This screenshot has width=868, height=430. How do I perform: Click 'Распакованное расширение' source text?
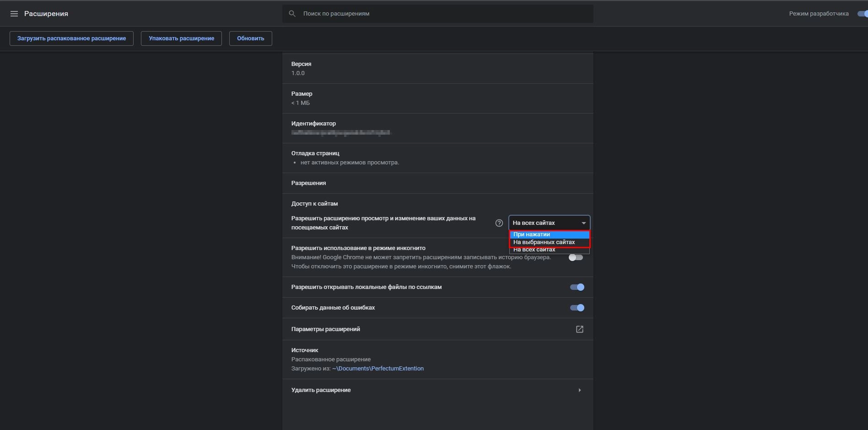(331, 359)
